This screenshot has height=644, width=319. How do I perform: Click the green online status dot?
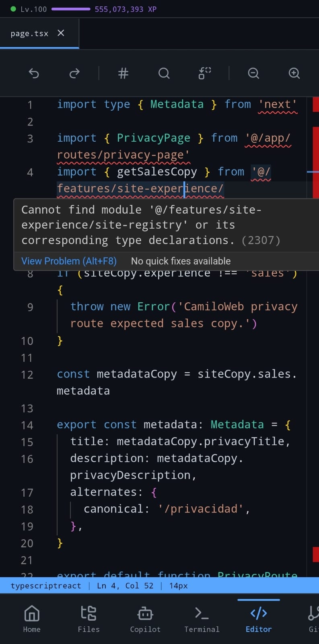13,9
